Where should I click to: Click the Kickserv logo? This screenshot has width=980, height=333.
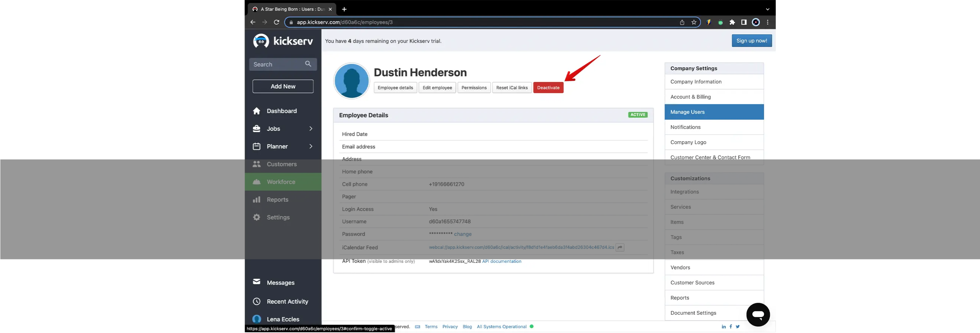[x=283, y=41]
